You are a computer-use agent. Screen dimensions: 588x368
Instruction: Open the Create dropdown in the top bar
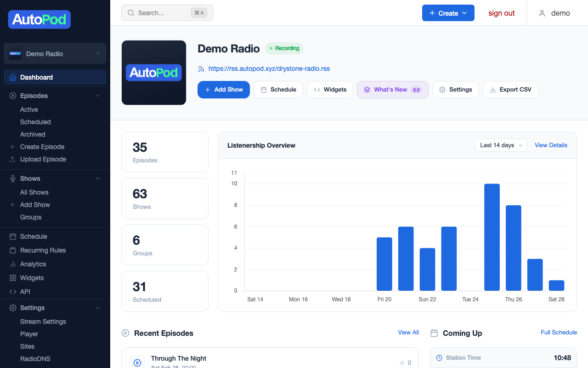448,12
